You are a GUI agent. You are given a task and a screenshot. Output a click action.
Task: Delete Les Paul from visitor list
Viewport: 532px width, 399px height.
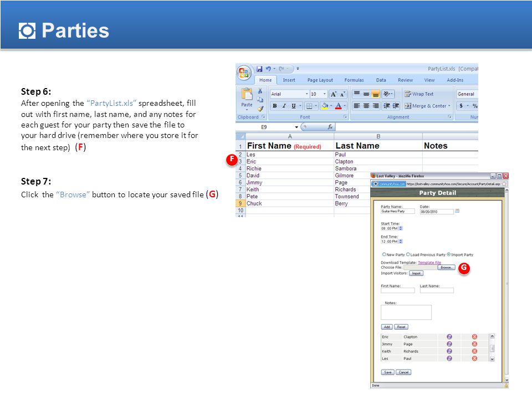(x=474, y=359)
